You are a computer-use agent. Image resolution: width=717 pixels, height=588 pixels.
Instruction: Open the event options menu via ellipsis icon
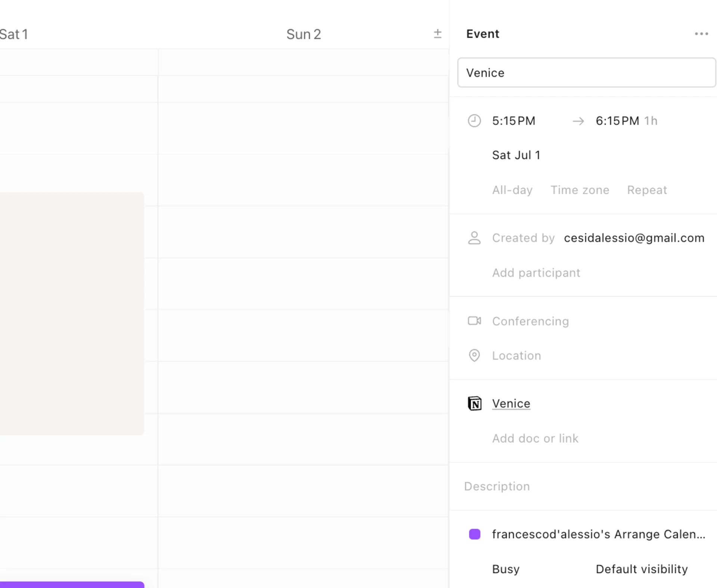(x=701, y=34)
